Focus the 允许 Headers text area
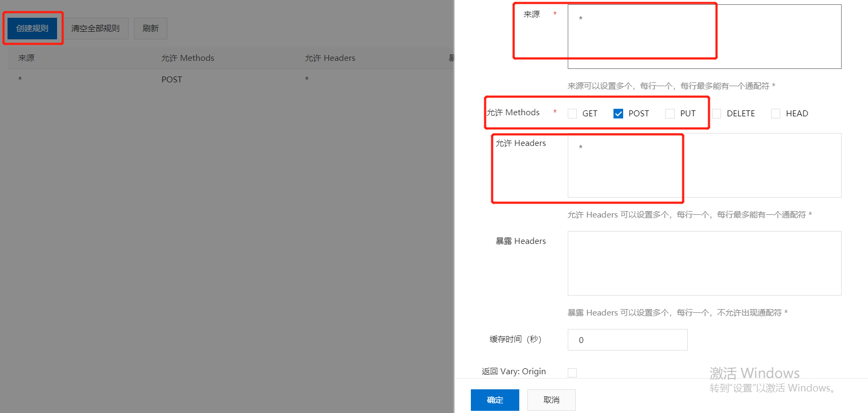Viewport: 868px width, 413px height. coord(704,165)
